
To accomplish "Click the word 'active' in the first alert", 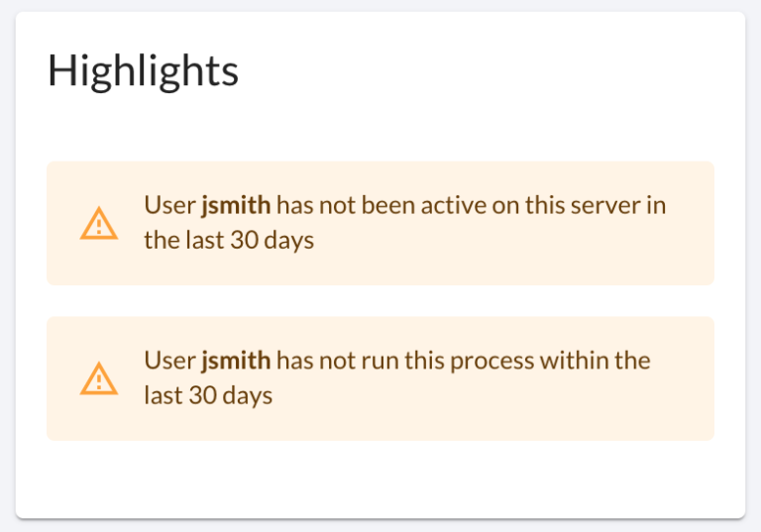I will (x=453, y=206).
